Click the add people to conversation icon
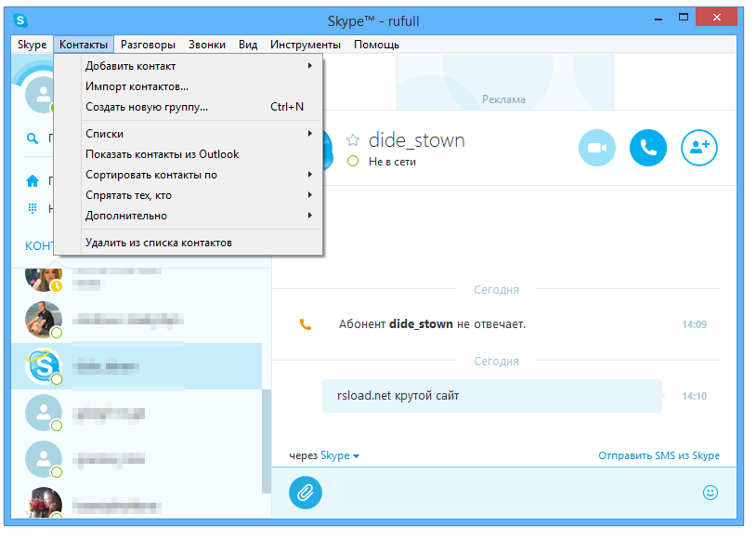 699,148
